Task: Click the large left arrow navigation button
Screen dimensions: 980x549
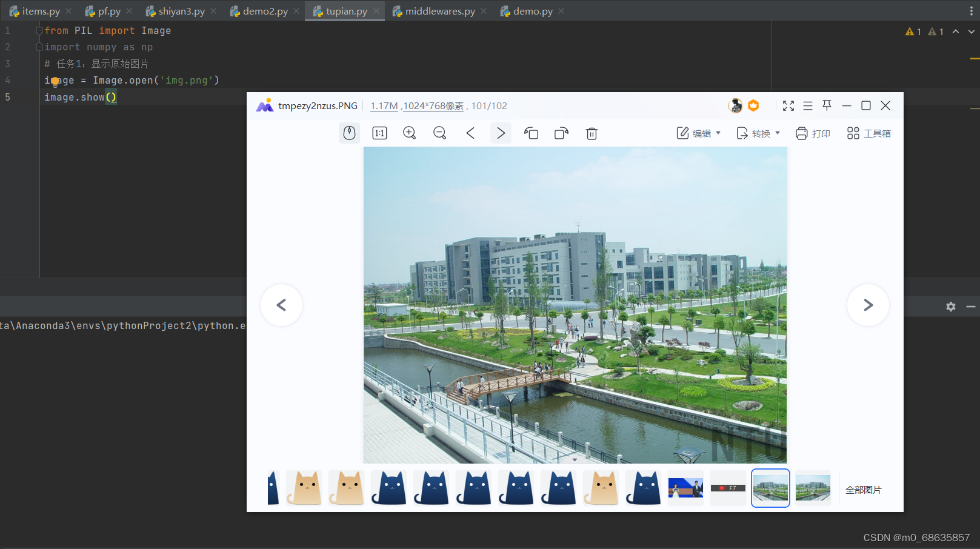Action: click(x=281, y=305)
